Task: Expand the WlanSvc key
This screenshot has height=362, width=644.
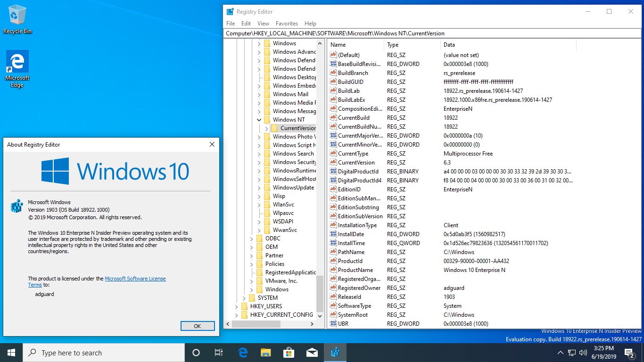Action: (259, 205)
